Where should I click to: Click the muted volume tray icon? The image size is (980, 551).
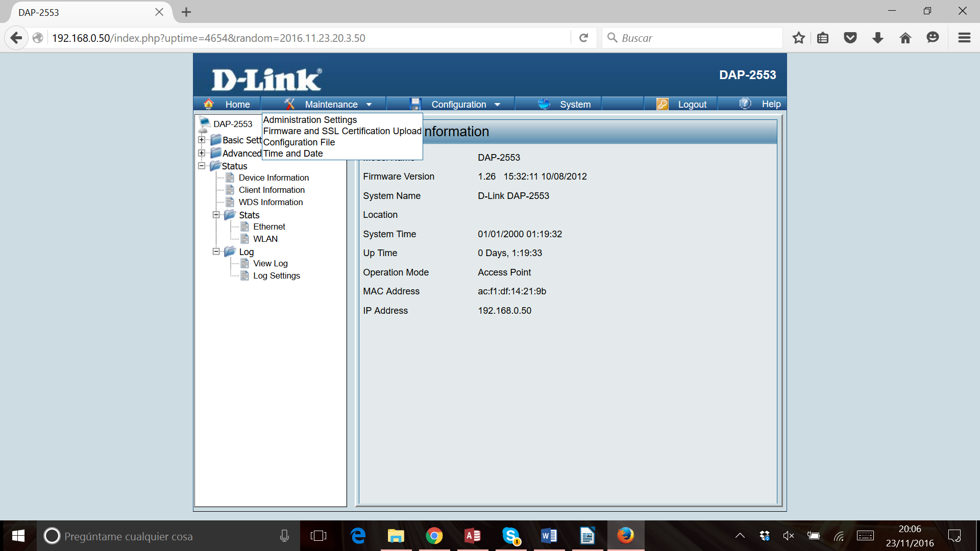pyautogui.click(x=788, y=536)
